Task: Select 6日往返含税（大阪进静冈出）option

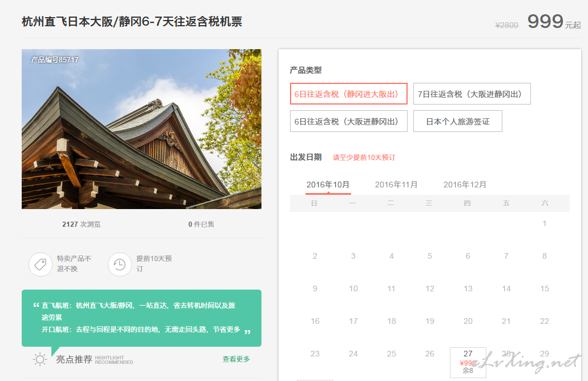Action: pyautogui.click(x=348, y=121)
